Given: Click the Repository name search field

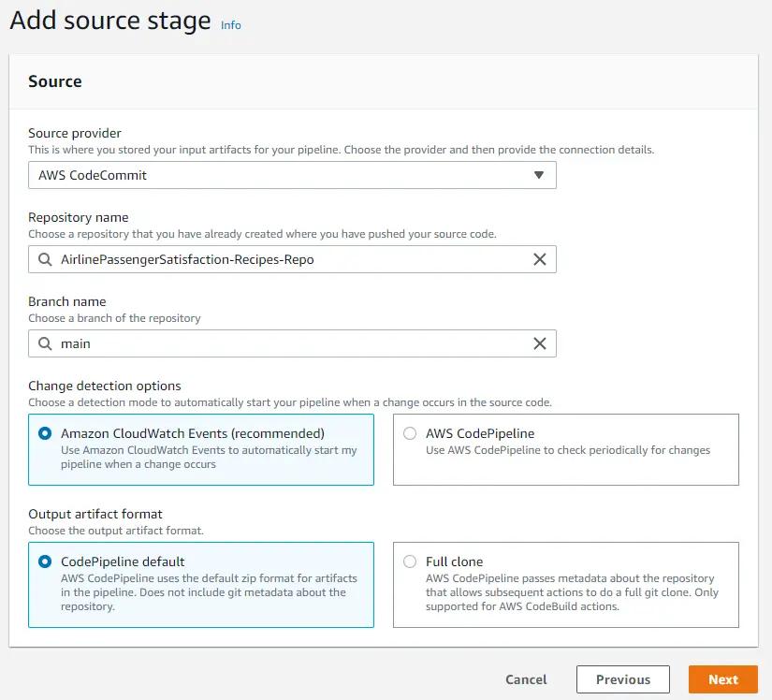Looking at the screenshot, I should 292,259.
